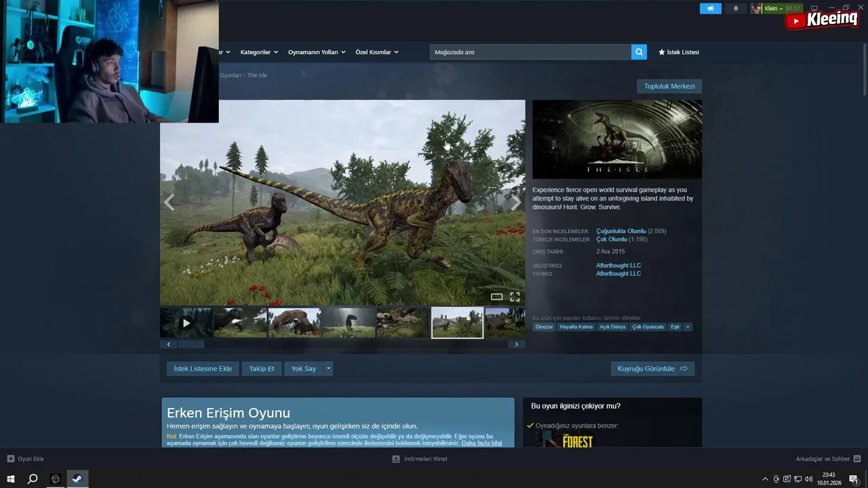Open the Topluluk Merkezi button

coord(669,86)
